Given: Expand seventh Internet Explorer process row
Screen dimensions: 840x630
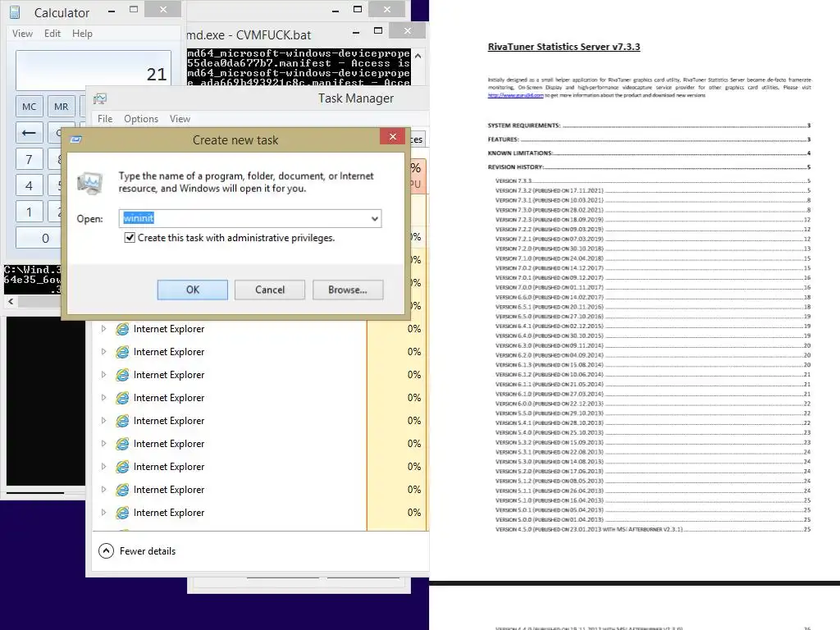Looking at the screenshot, I should point(103,467).
